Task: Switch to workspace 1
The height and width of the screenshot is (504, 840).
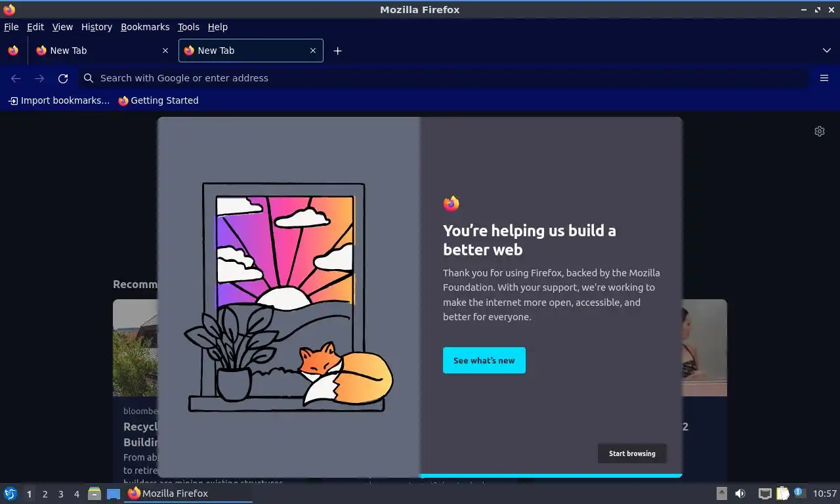Action: (29, 494)
